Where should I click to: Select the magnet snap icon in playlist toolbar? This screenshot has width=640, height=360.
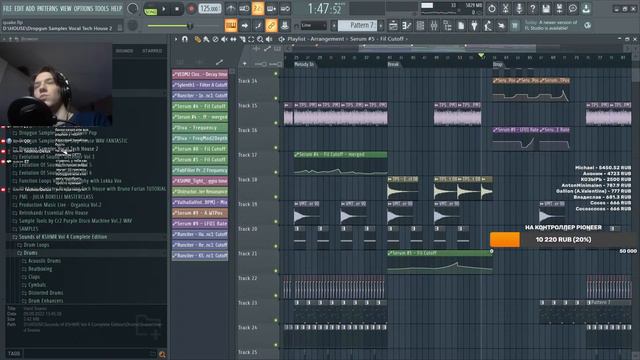184,39
